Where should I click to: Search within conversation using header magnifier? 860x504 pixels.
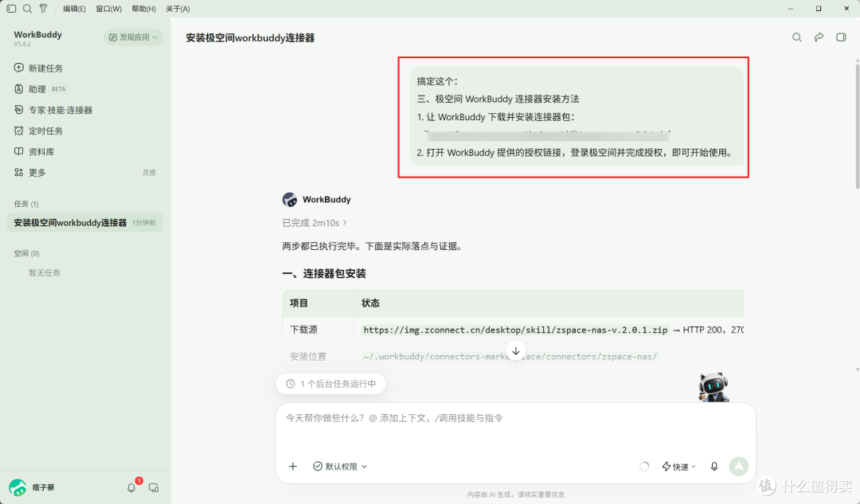coord(797,37)
